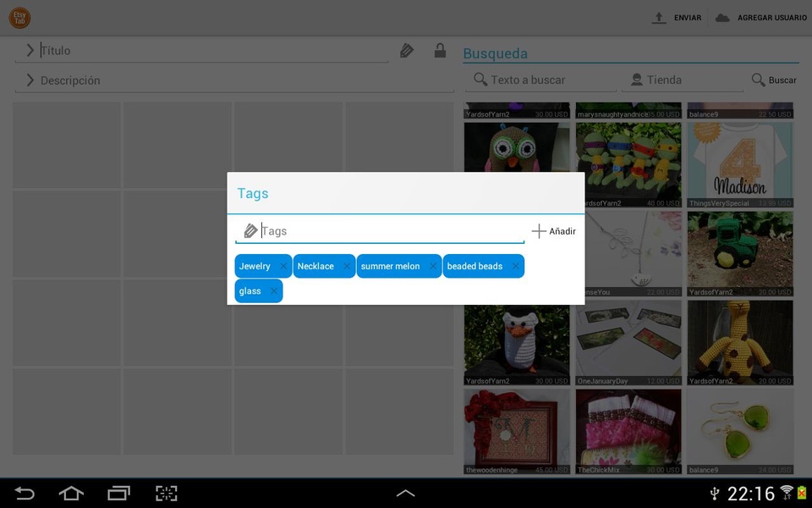812x508 pixels.
Task: Click the 22:16 clock
Action: [x=751, y=494]
